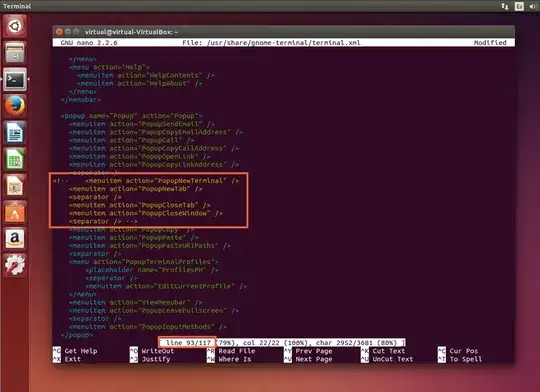Click the Exit shortcut label

[73, 359]
